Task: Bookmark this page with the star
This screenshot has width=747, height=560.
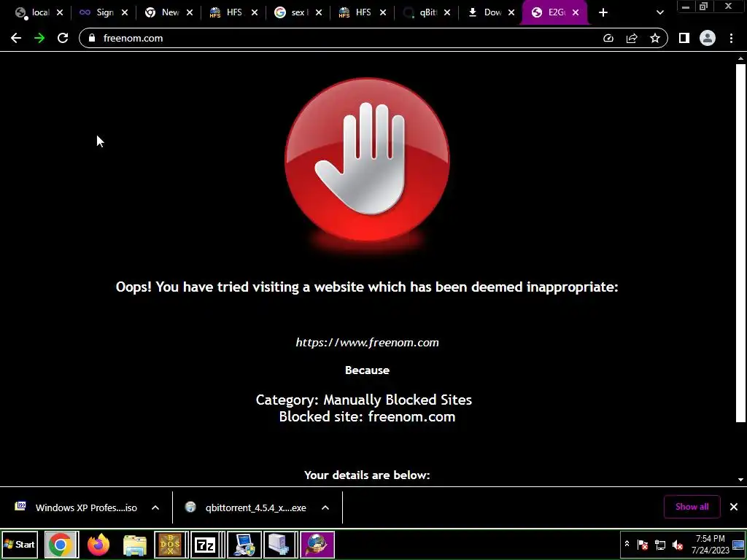Action: (x=655, y=38)
